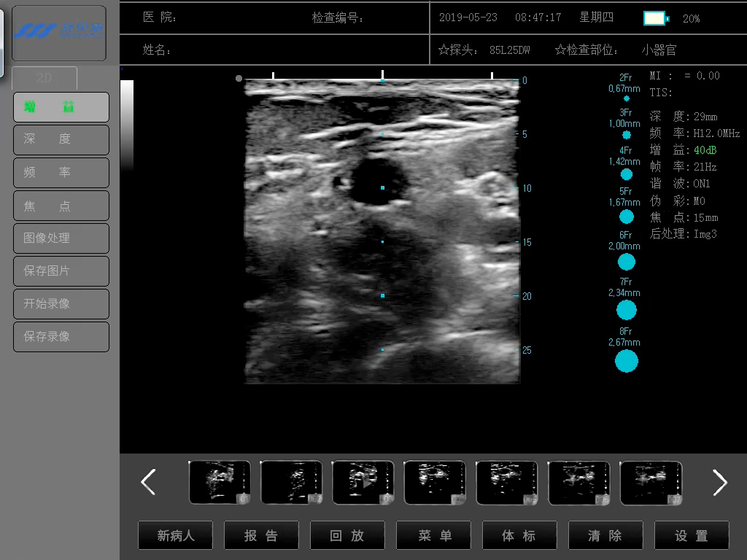Image resolution: width=747 pixels, height=560 pixels.
Task: Click the battery level icon
Action: coord(655,18)
